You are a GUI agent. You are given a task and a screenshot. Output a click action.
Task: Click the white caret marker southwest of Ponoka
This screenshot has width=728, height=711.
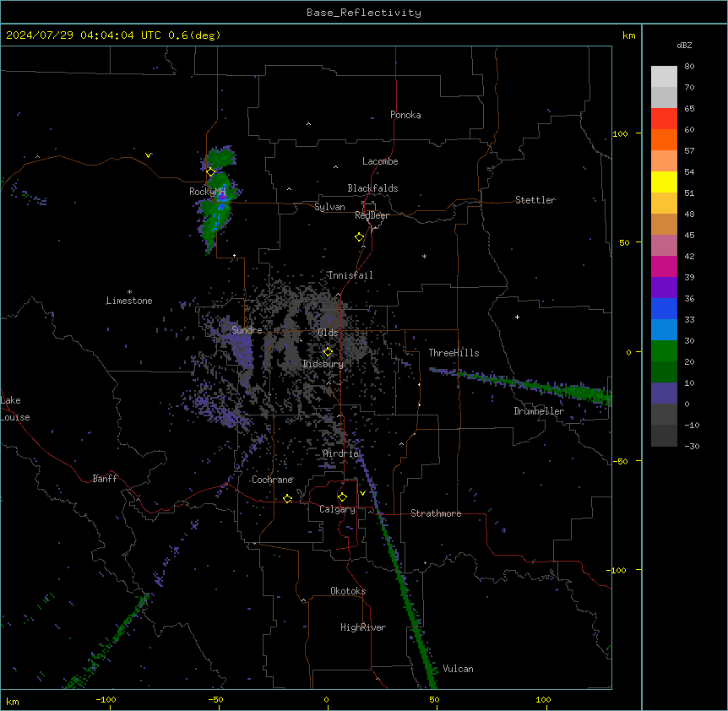(x=309, y=124)
